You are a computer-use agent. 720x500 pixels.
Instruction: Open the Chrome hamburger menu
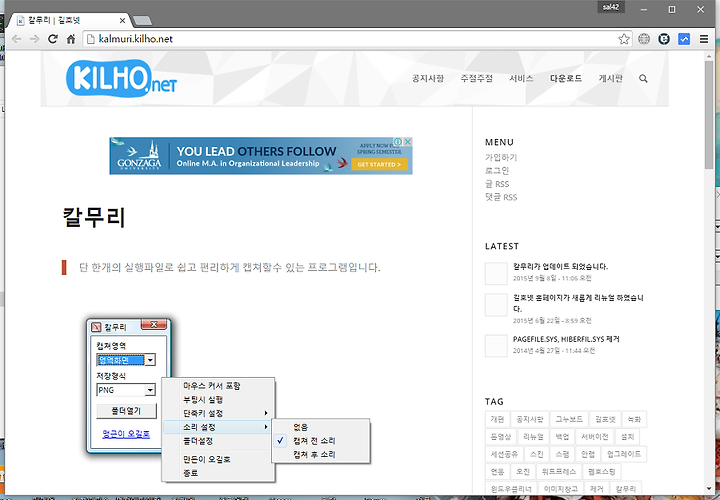[704, 39]
